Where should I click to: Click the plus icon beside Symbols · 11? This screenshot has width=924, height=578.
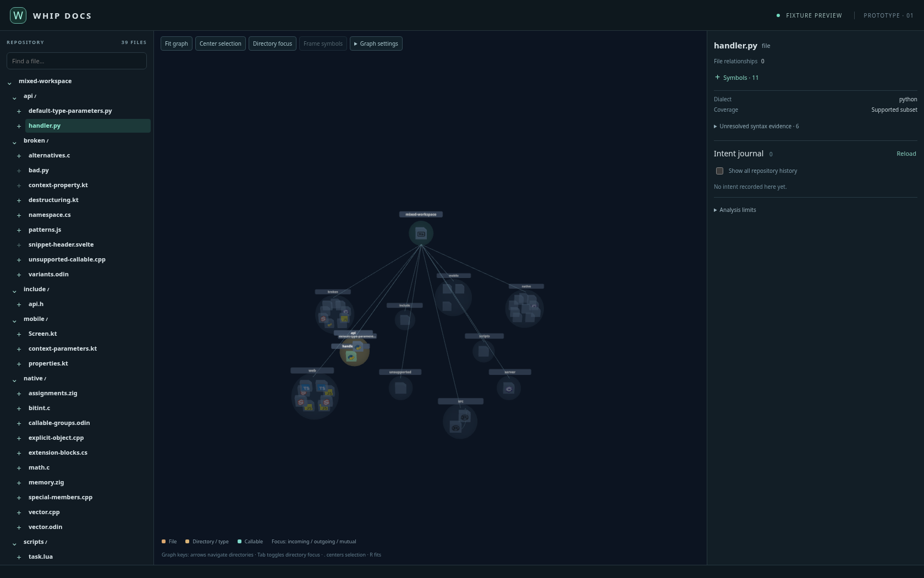pyautogui.click(x=717, y=77)
